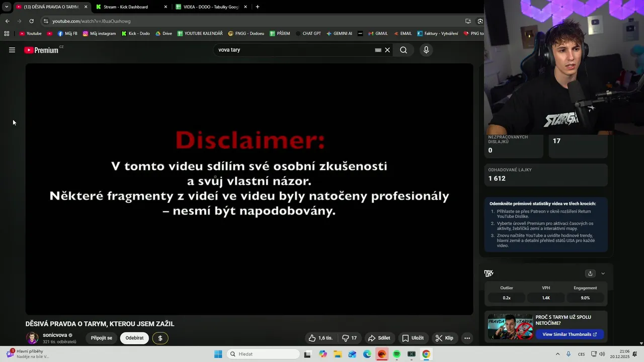Image resolution: width=644 pixels, height=362 pixels.
Task: Open the GEMINI AI bookmark
Action: click(x=339, y=34)
